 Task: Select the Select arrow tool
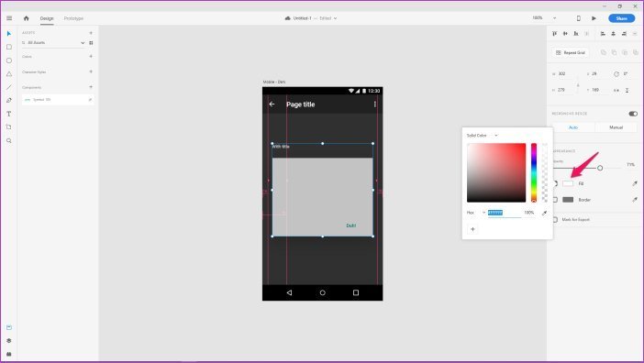click(9, 34)
